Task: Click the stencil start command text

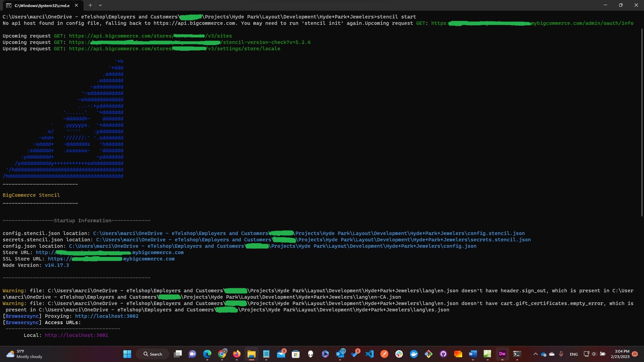Action: point(396,17)
